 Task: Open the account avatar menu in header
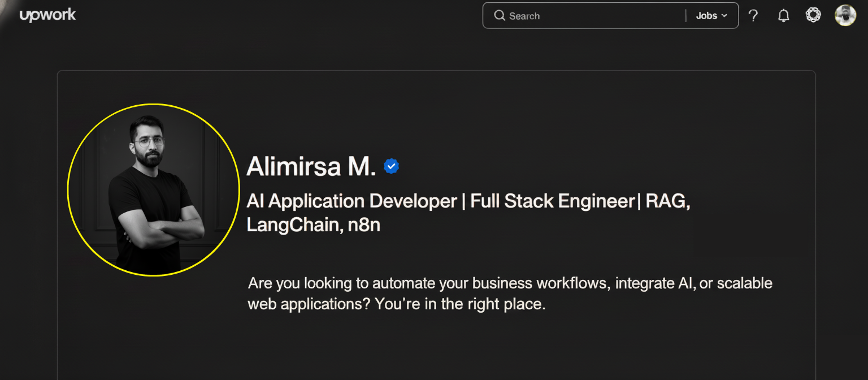coord(845,15)
